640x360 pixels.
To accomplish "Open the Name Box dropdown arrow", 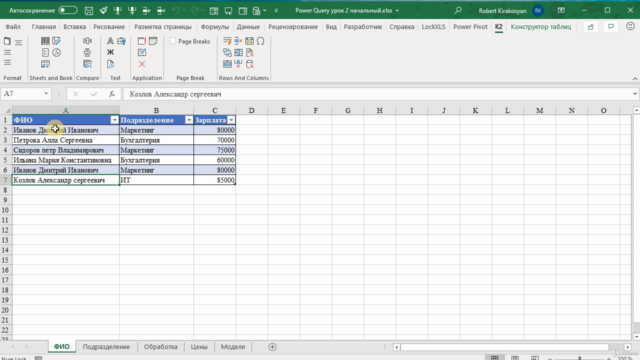I will [46, 94].
